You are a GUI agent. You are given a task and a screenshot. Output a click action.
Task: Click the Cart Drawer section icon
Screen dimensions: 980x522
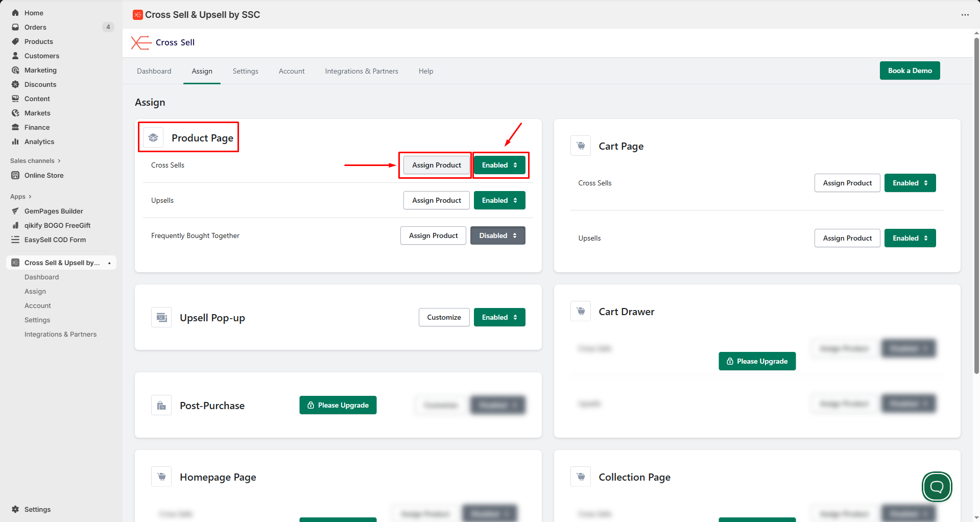[x=581, y=311]
